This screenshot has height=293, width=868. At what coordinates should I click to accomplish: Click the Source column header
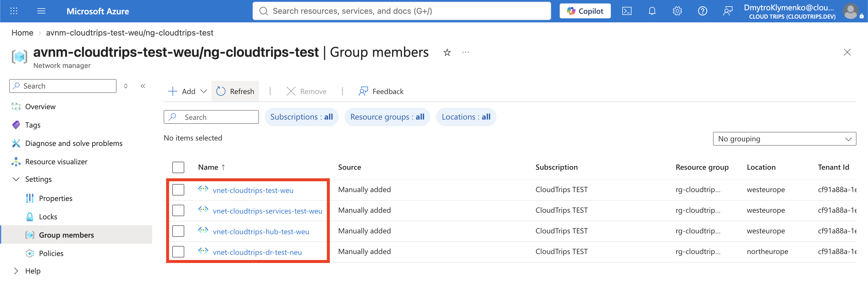(x=349, y=167)
